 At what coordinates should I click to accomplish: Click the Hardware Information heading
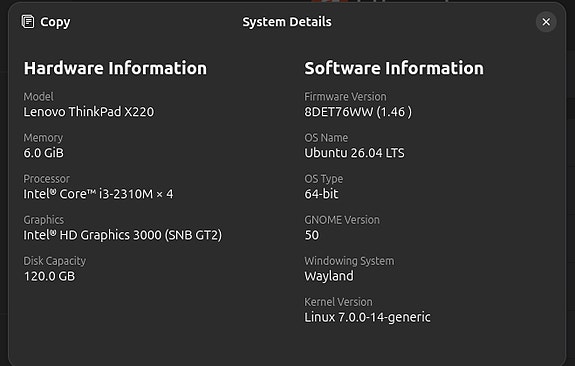coord(115,68)
